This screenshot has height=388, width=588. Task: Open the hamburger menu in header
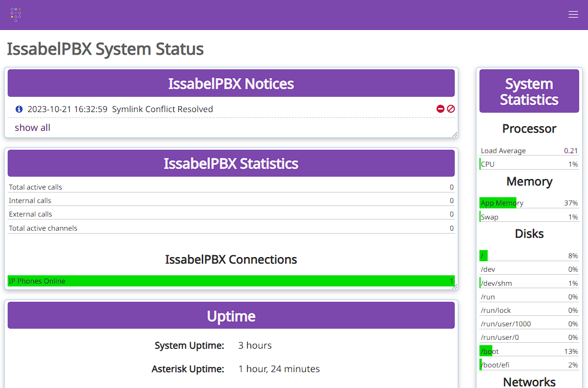[573, 15]
